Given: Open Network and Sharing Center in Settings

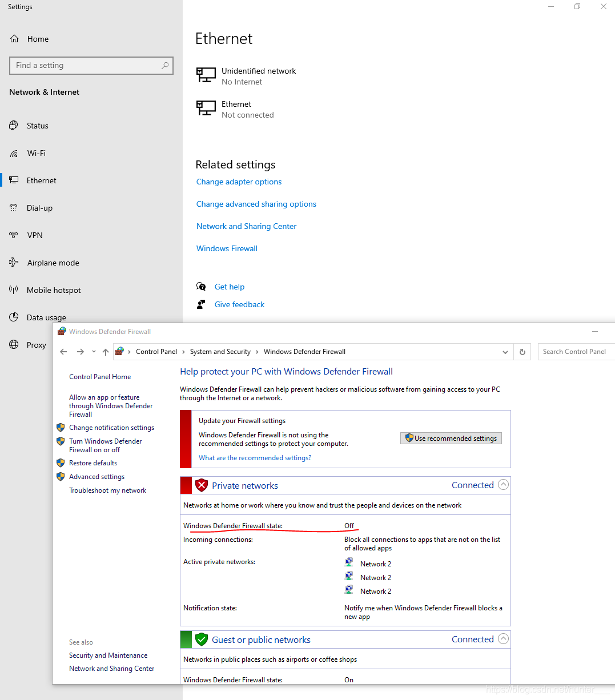Looking at the screenshot, I should click(x=247, y=226).
